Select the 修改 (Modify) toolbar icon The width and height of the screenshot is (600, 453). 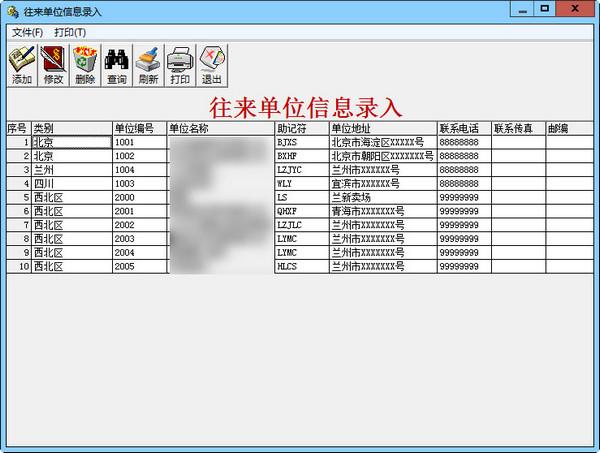pos(54,65)
